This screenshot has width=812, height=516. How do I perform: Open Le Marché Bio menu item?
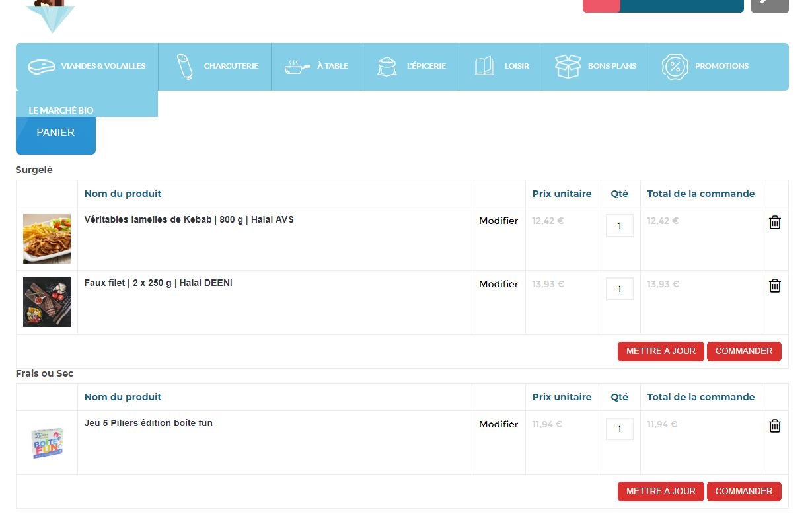[61, 110]
